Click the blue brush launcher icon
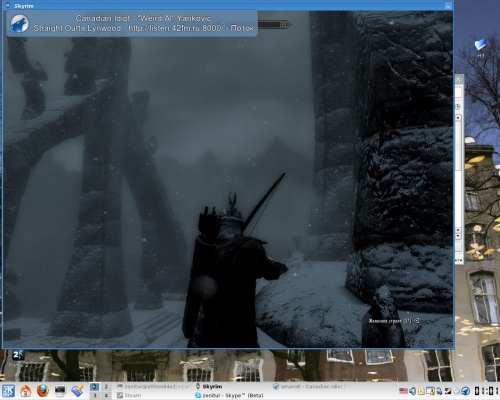Screen dimensions: 500x400 tap(77, 391)
